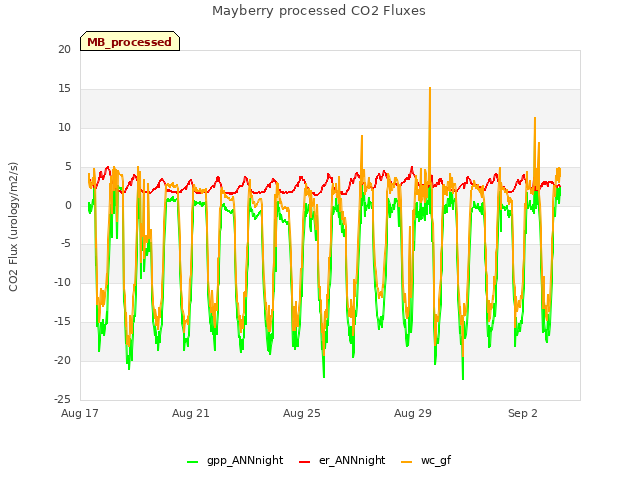Toggle the er_ANNnight legend entry
The height and width of the screenshot is (480, 640).
342,460
